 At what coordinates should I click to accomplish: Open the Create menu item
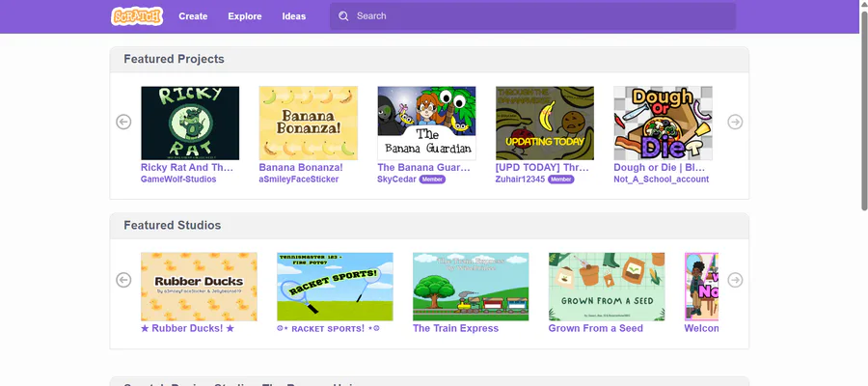[193, 16]
